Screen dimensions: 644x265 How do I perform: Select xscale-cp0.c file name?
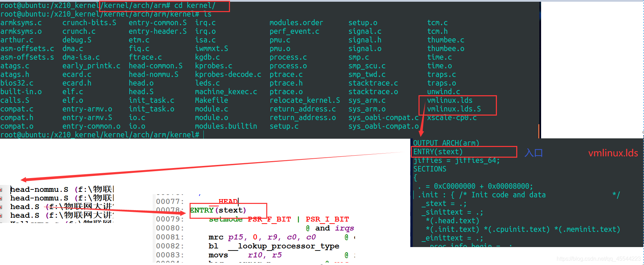pyautogui.click(x=452, y=118)
